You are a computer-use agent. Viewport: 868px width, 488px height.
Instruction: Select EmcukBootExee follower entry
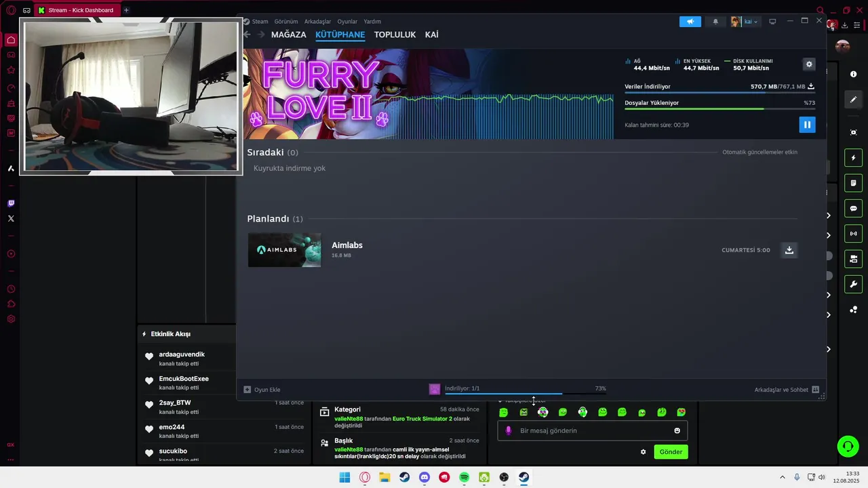click(184, 379)
